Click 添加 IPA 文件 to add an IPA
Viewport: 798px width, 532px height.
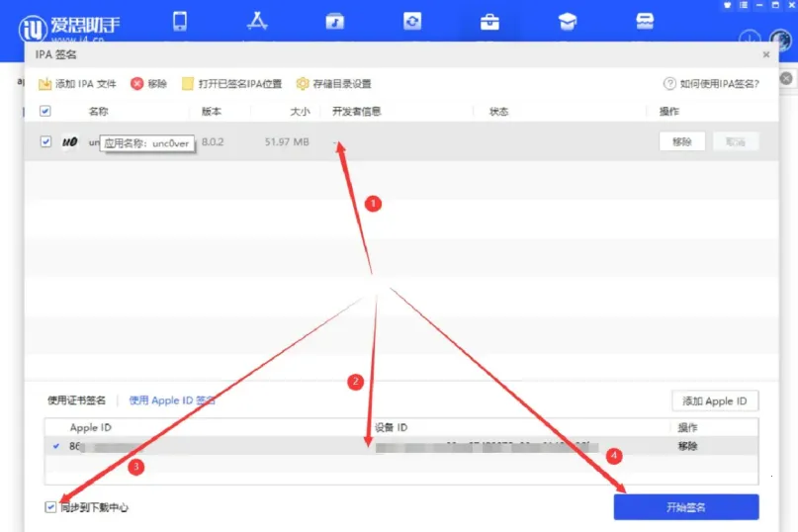pyautogui.click(x=77, y=83)
